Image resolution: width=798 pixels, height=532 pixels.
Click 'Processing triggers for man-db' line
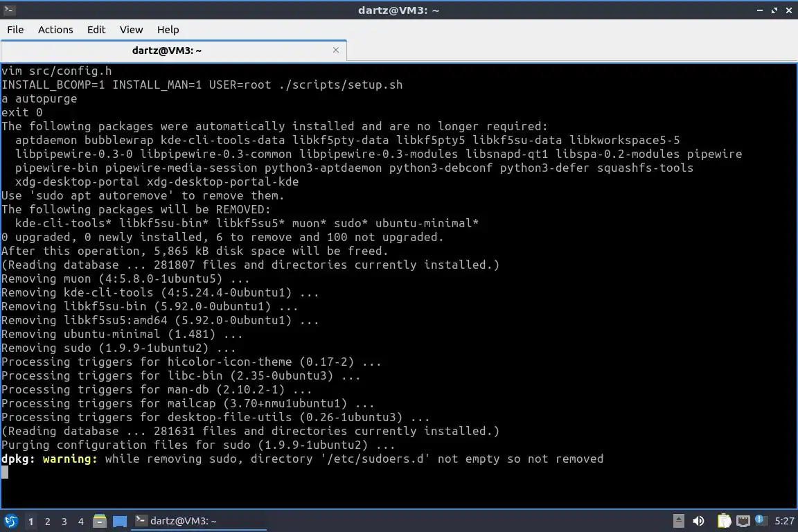157,389
